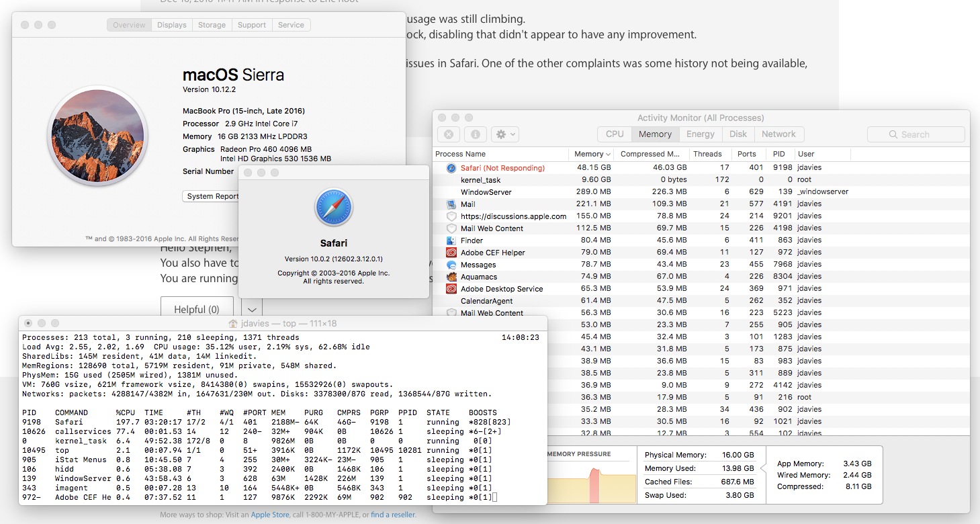Open the Displays tab in About This Mac
The height and width of the screenshot is (524, 980).
(x=172, y=25)
